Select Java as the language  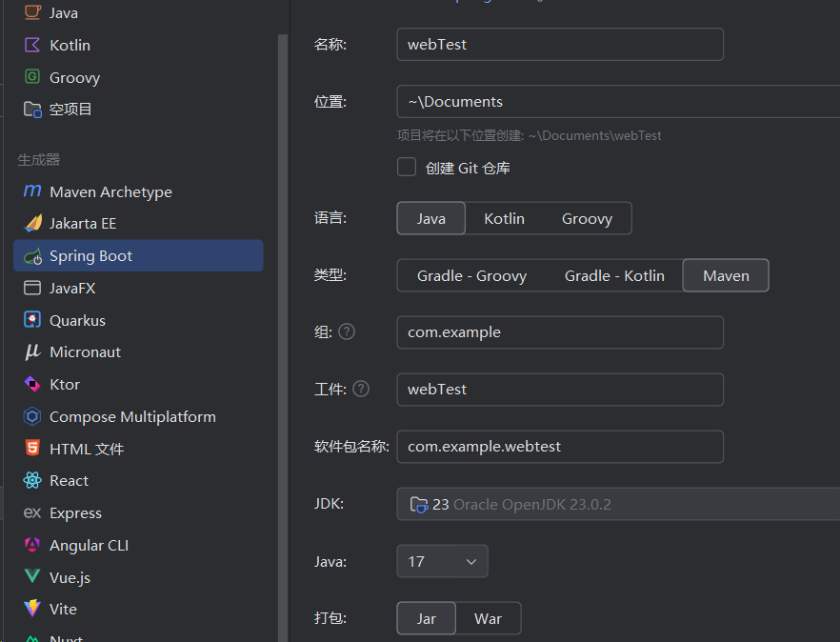431,218
